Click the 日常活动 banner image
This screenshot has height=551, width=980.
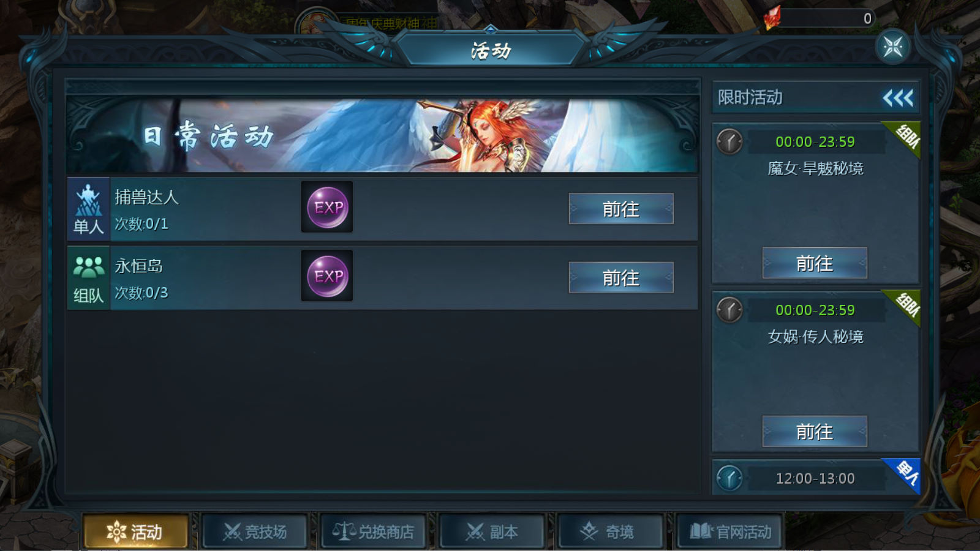[x=382, y=135]
